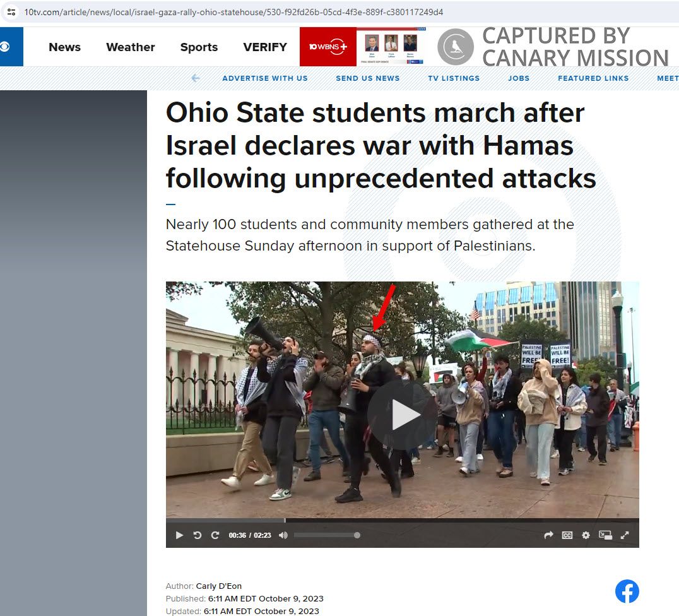Click the subnav left scroll arrow
679x616 pixels.
(196, 78)
